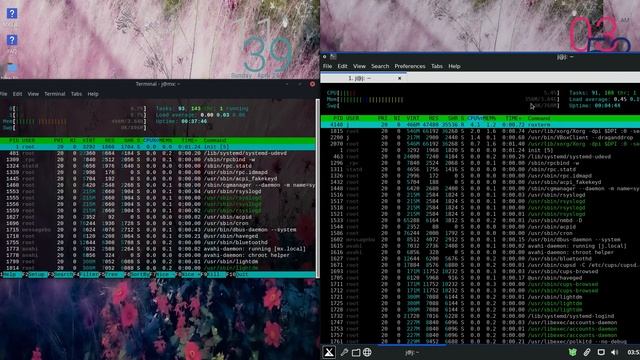Viewport: 640px width, 360px height.
Task: Close the roxterm tab with its x
Action: [x=400, y=78]
